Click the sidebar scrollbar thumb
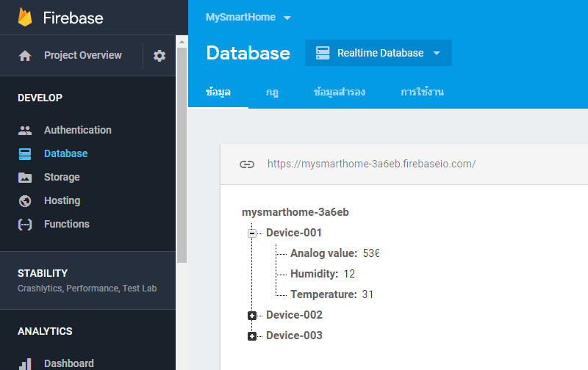The width and height of the screenshot is (588, 370). (182, 155)
